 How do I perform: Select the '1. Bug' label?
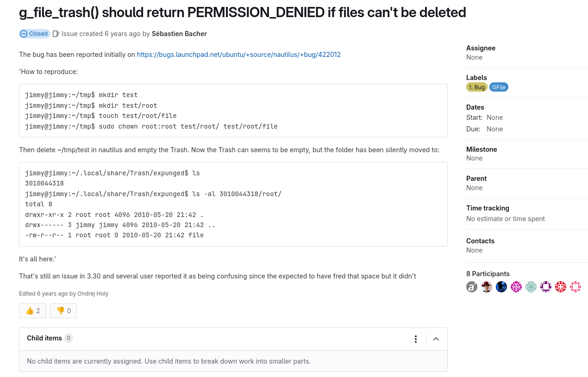tap(476, 87)
